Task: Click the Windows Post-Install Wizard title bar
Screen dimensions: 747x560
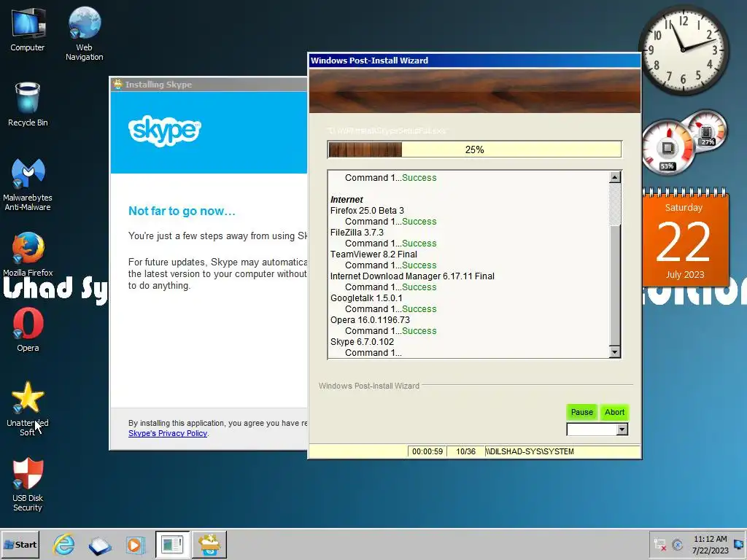Action: [x=474, y=61]
